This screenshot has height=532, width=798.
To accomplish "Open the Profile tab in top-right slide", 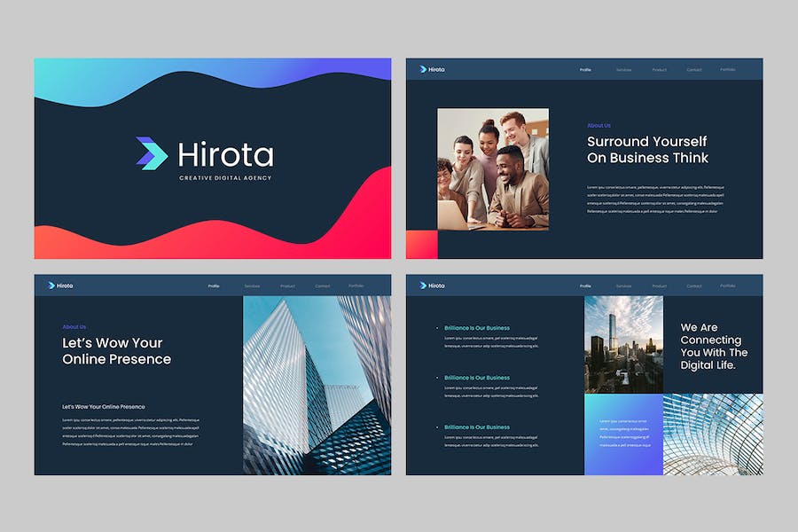I will pyautogui.click(x=585, y=69).
